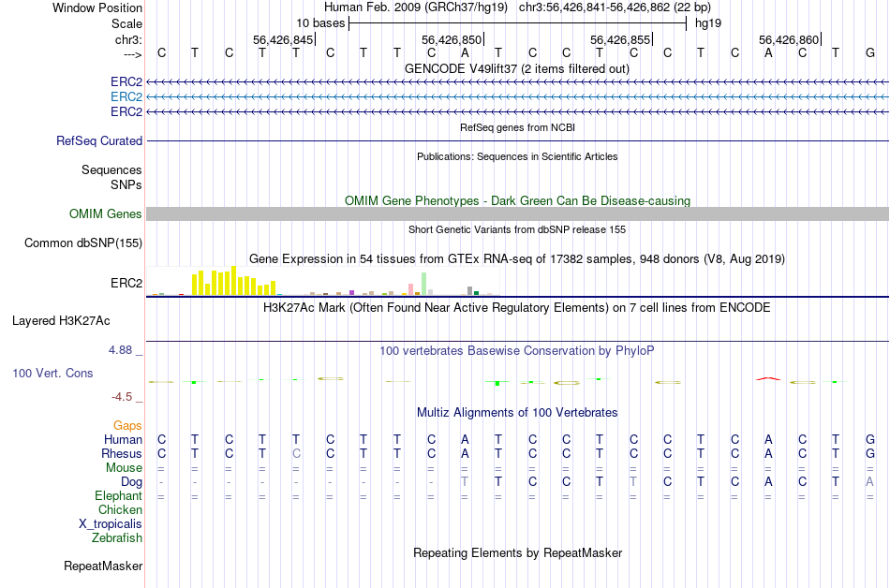Click the '10 bases' scale label

320,23
